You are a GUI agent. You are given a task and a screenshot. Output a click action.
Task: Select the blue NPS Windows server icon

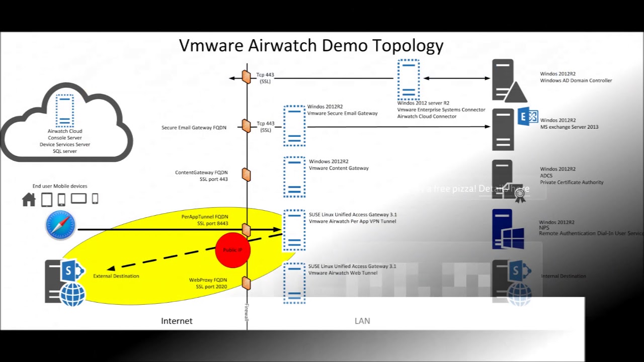point(508,229)
